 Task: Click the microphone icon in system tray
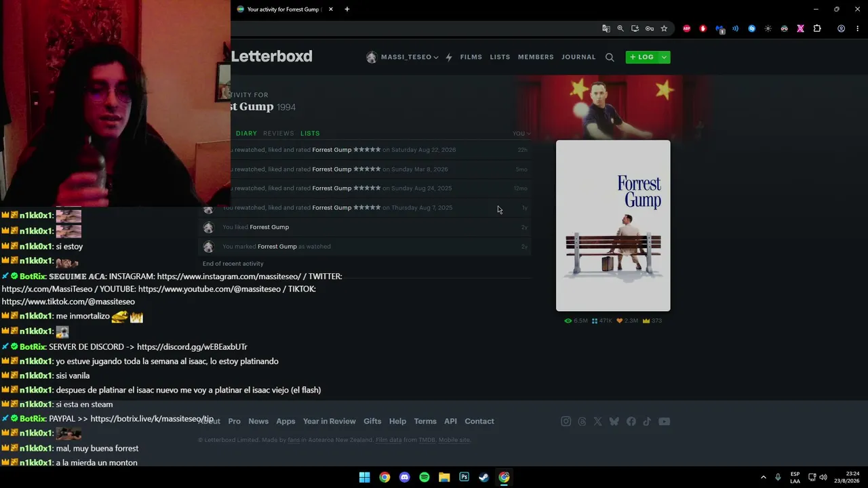point(778,477)
